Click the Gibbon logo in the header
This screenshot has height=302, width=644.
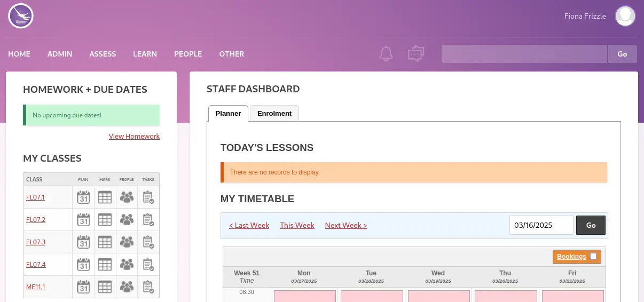click(x=21, y=16)
